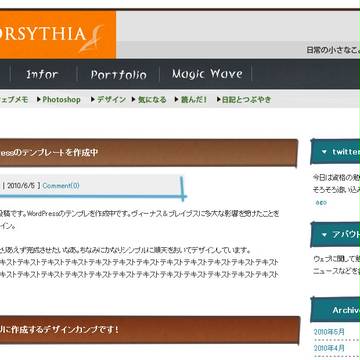Click the small link under the twitter text
Image resolution: width=360 pixels, height=360 pixels.
coord(321,203)
